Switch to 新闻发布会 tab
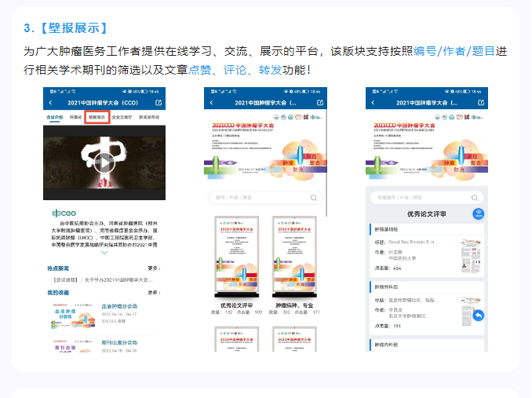The width and height of the screenshot is (532, 398). [149, 117]
